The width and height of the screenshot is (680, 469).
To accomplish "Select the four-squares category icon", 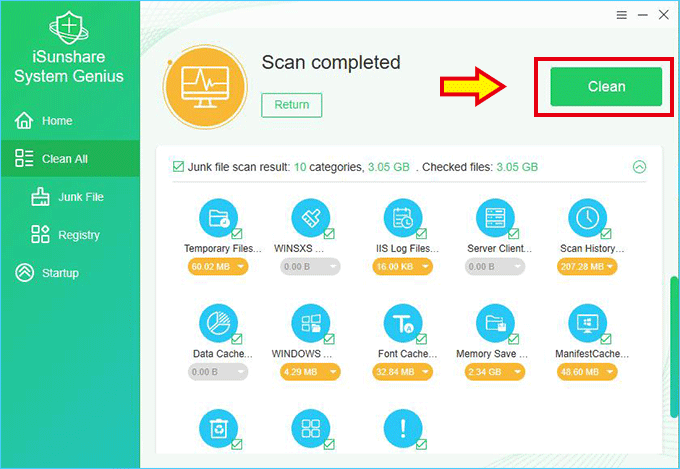I will coord(311,428).
